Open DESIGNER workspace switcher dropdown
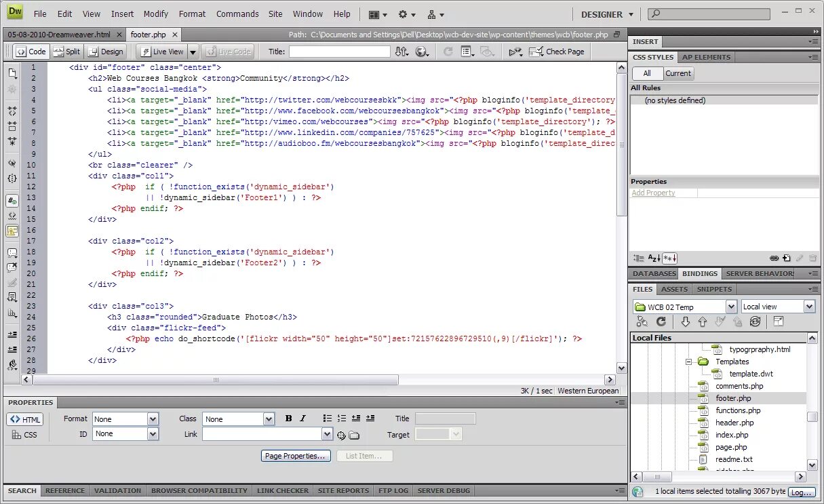This screenshot has height=504, width=824. coord(607,14)
